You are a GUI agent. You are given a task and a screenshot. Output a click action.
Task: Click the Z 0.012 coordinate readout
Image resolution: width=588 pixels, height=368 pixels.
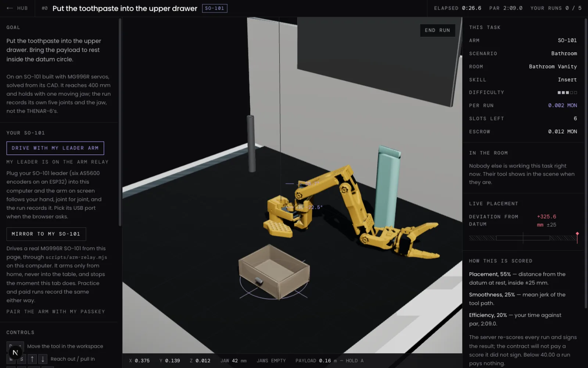200,361
